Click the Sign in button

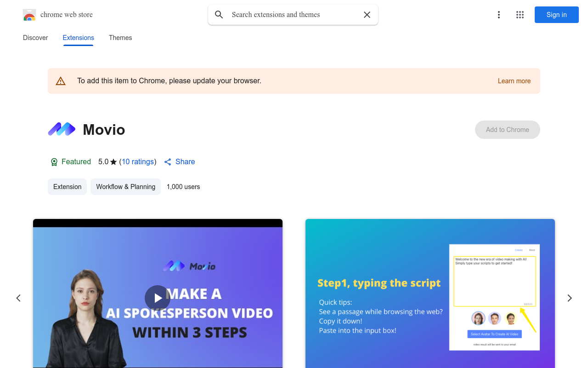point(557,15)
